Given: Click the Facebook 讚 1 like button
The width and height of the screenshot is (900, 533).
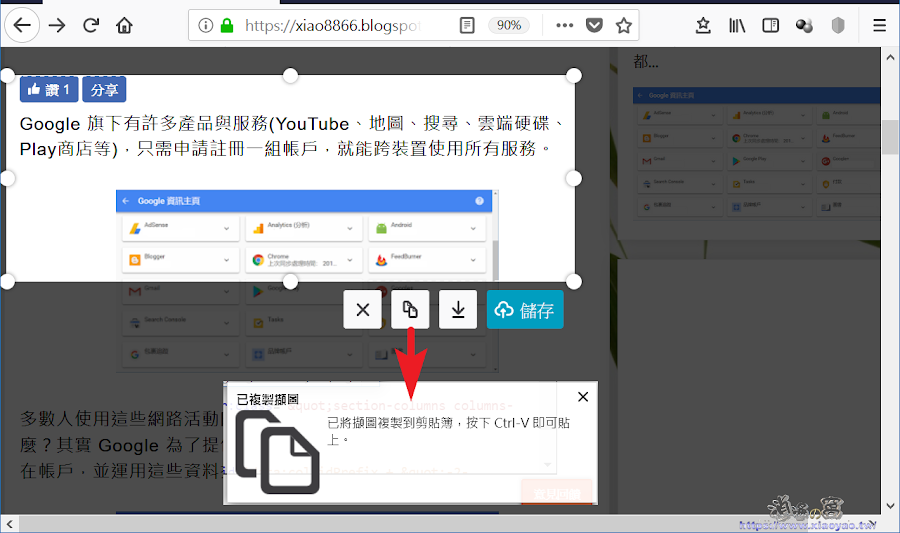Looking at the screenshot, I should (49, 90).
